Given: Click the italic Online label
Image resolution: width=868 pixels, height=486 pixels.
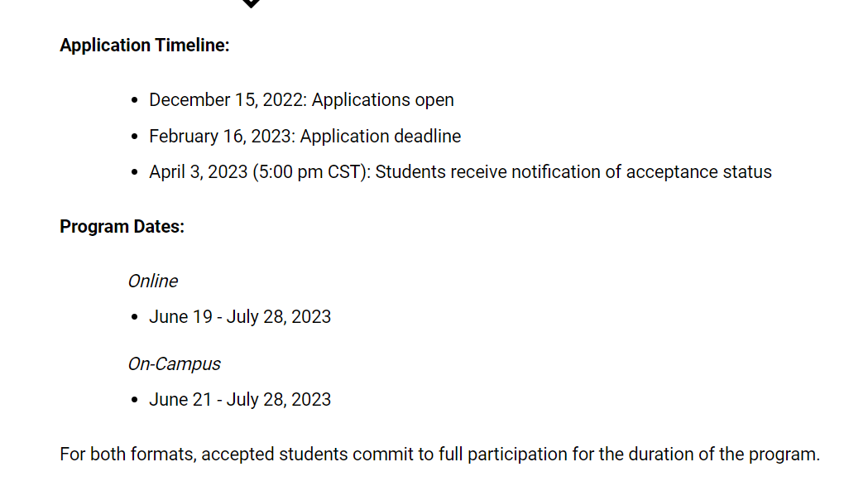Looking at the screenshot, I should point(153,281).
